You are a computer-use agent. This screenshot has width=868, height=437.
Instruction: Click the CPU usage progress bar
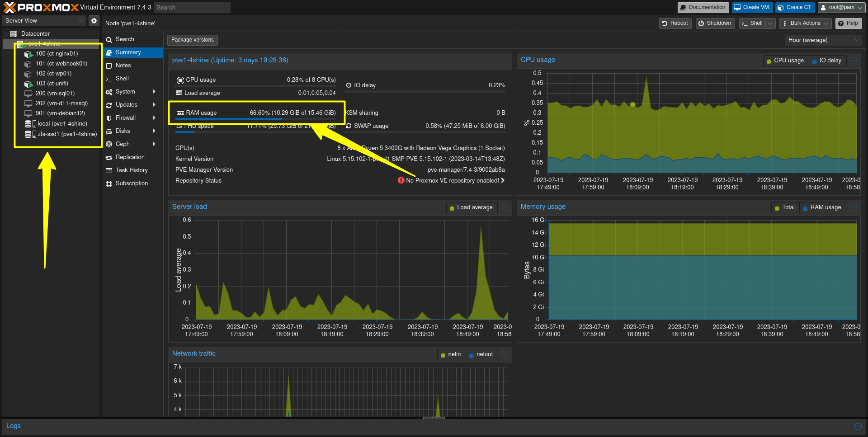(x=256, y=86)
